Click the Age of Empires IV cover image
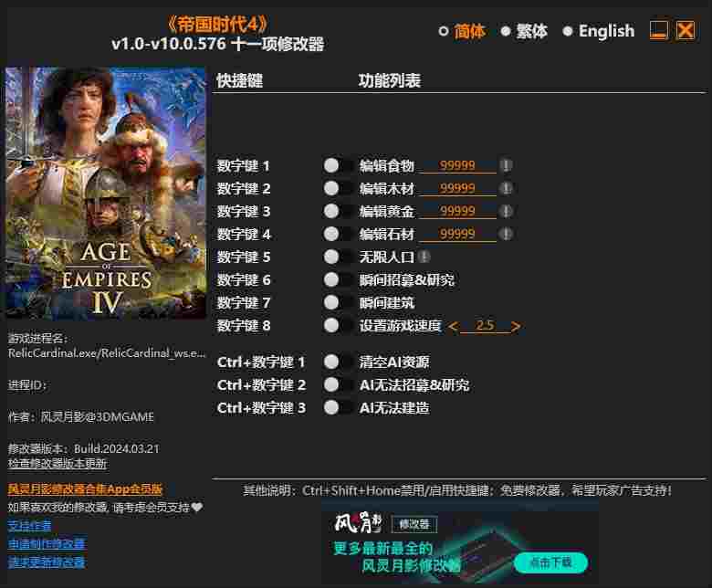 [106, 193]
